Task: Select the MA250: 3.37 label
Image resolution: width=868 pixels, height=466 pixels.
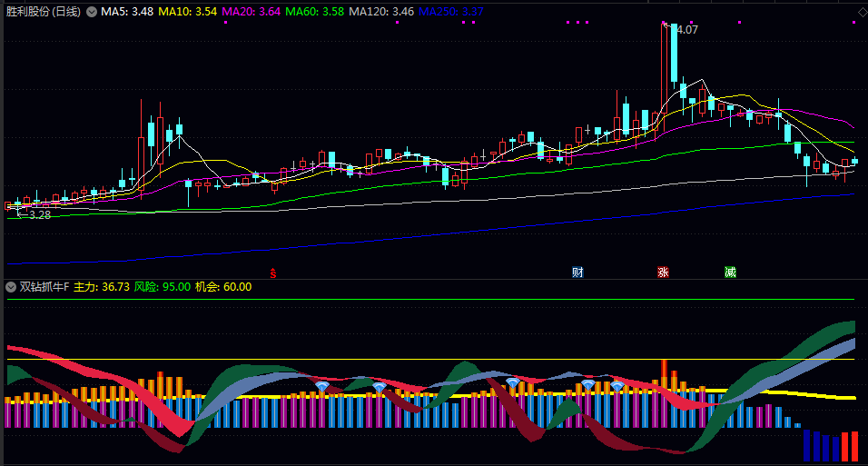Action: pyautogui.click(x=451, y=12)
